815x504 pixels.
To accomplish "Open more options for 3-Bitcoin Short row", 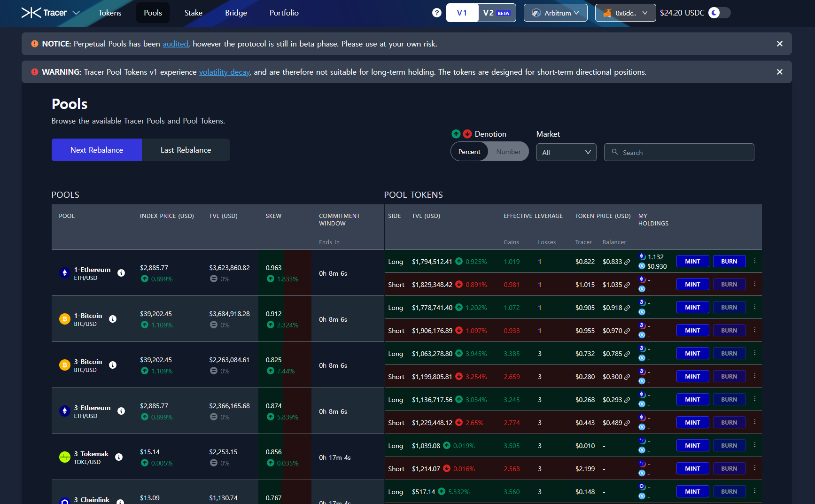I will coord(755,376).
